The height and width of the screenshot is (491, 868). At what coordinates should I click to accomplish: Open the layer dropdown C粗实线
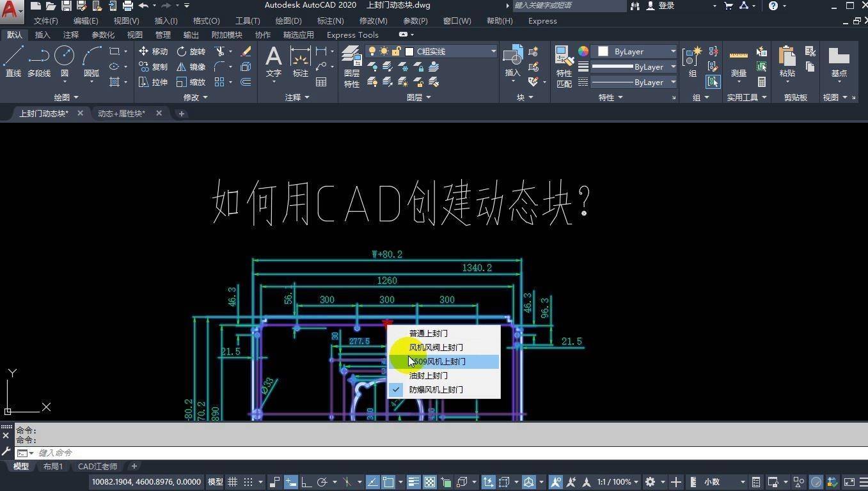click(x=431, y=51)
